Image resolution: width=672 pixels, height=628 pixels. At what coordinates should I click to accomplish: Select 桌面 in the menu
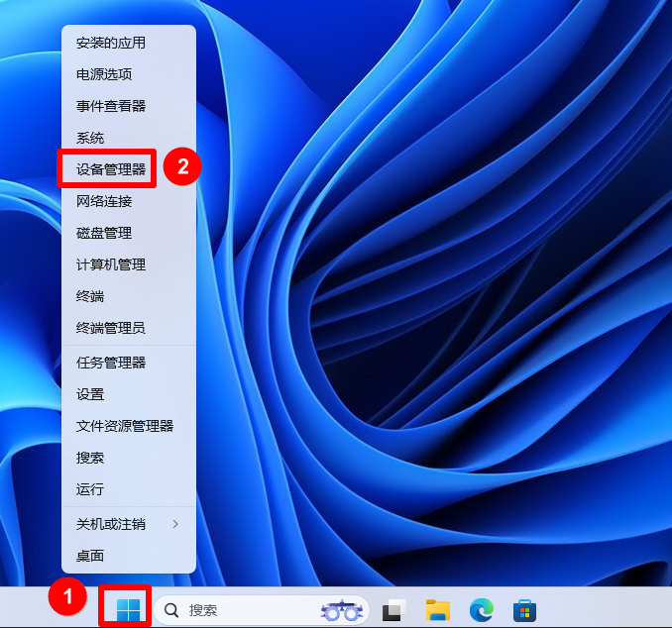pyautogui.click(x=129, y=556)
